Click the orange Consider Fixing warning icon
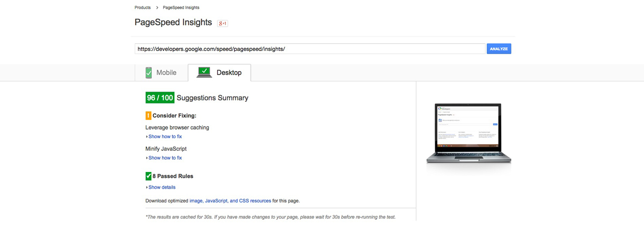This screenshot has height=232, width=644. click(148, 115)
